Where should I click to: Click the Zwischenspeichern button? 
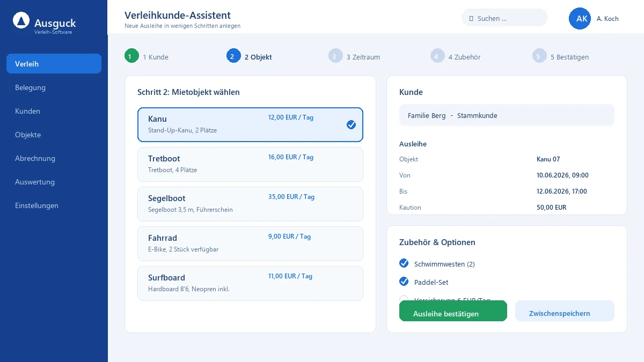pos(565,311)
